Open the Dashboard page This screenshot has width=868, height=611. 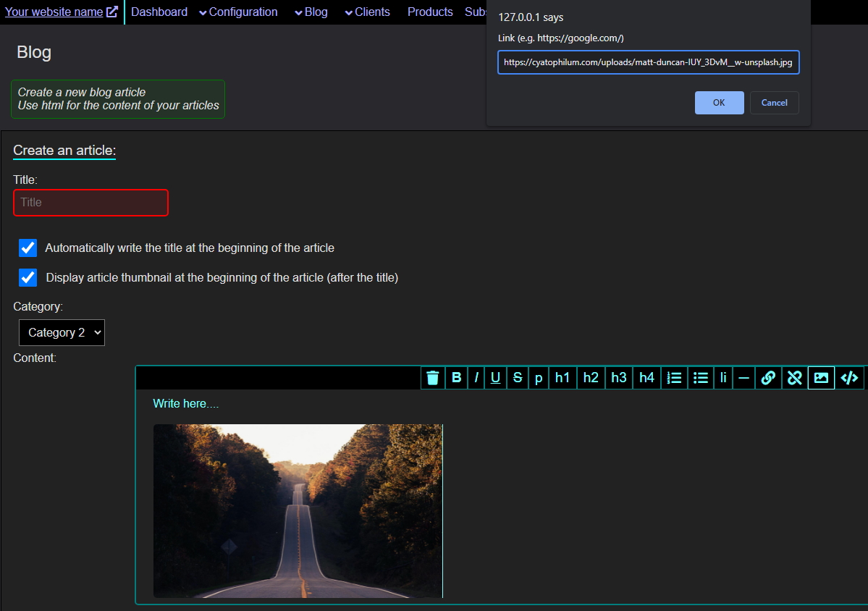coord(159,12)
